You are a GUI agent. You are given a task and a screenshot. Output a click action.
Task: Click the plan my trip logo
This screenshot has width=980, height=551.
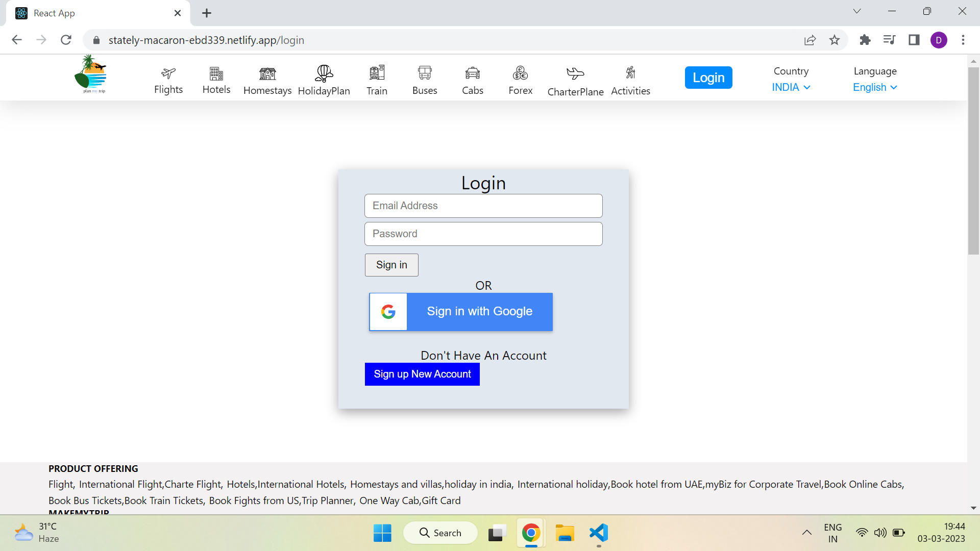click(91, 75)
